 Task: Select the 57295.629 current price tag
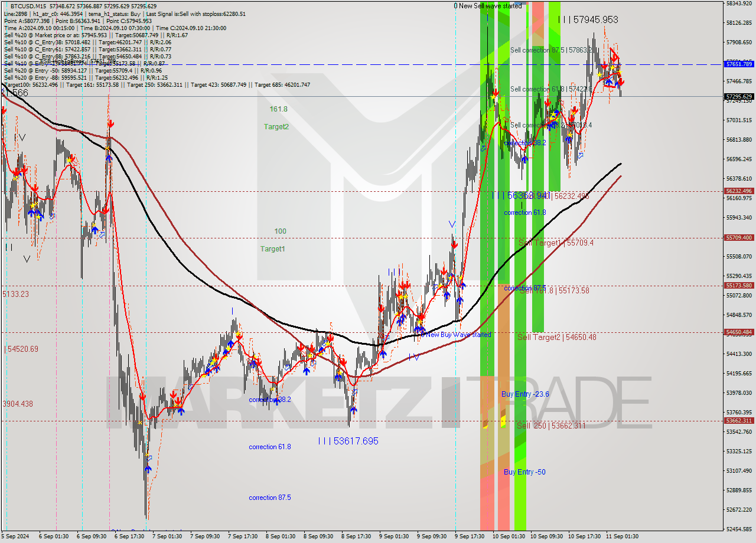(x=739, y=96)
